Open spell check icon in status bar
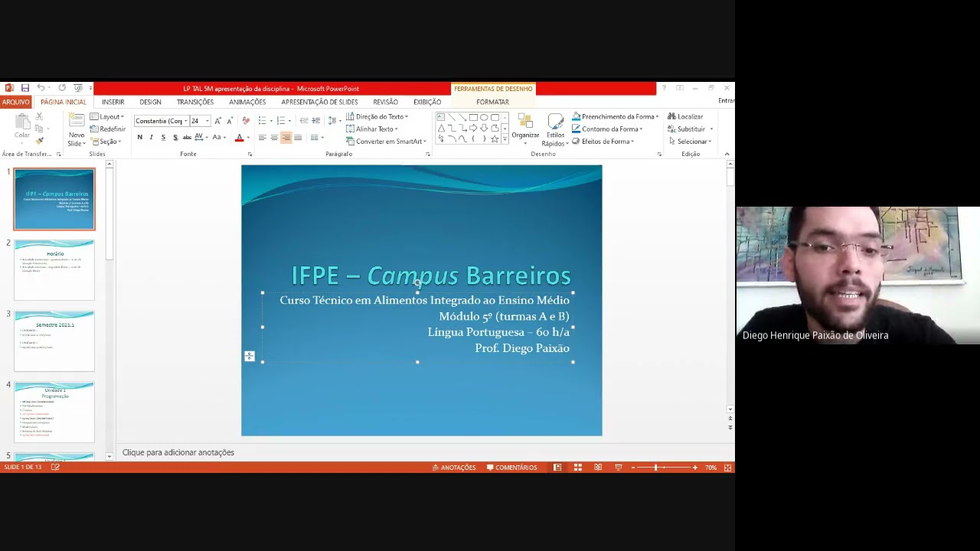The height and width of the screenshot is (551, 980). (55, 468)
